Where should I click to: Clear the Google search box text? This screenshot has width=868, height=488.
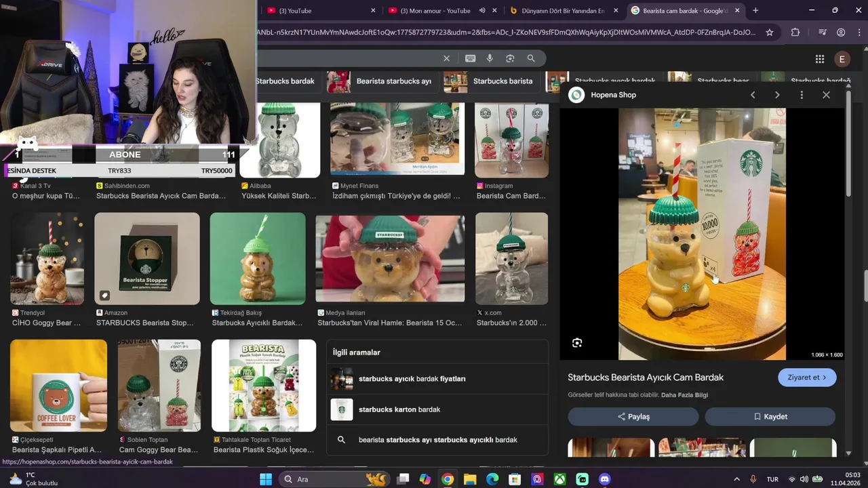point(446,58)
